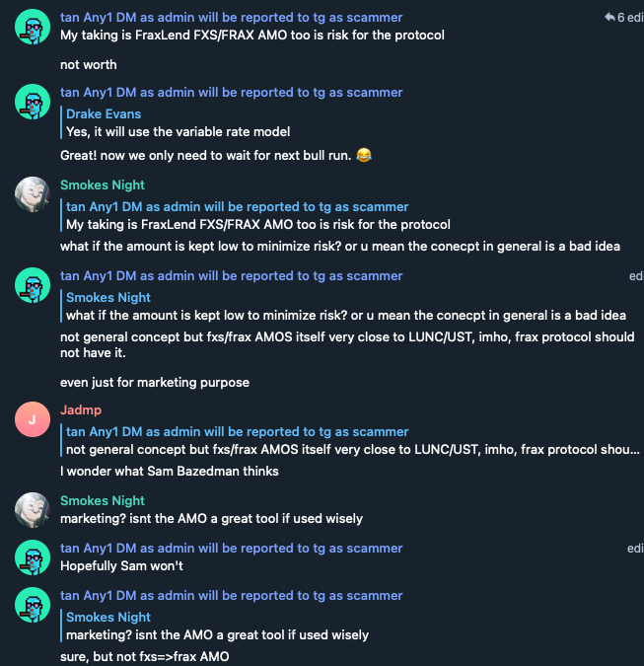644x666 pixels.
Task: Click the Smokes Night name above 'what if the amount'
Action: (103, 185)
